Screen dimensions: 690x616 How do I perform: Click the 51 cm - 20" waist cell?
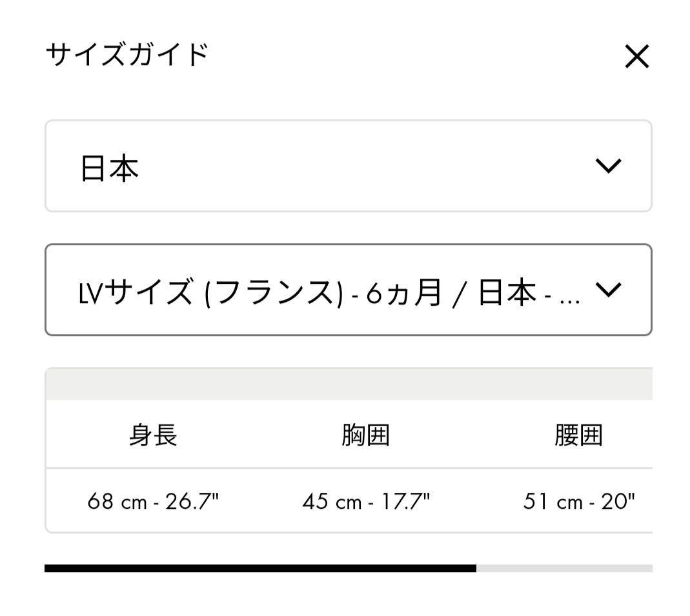click(x=579, y=501)
